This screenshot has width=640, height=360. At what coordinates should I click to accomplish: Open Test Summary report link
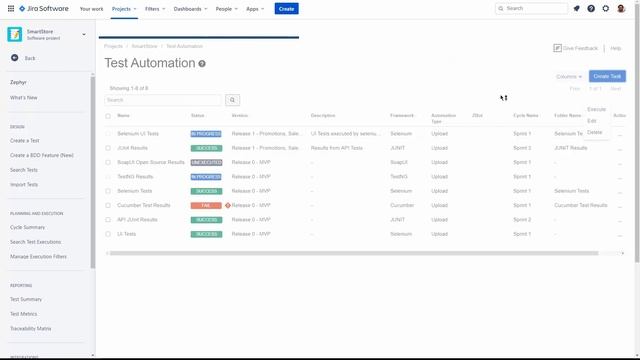coord(26,300)
